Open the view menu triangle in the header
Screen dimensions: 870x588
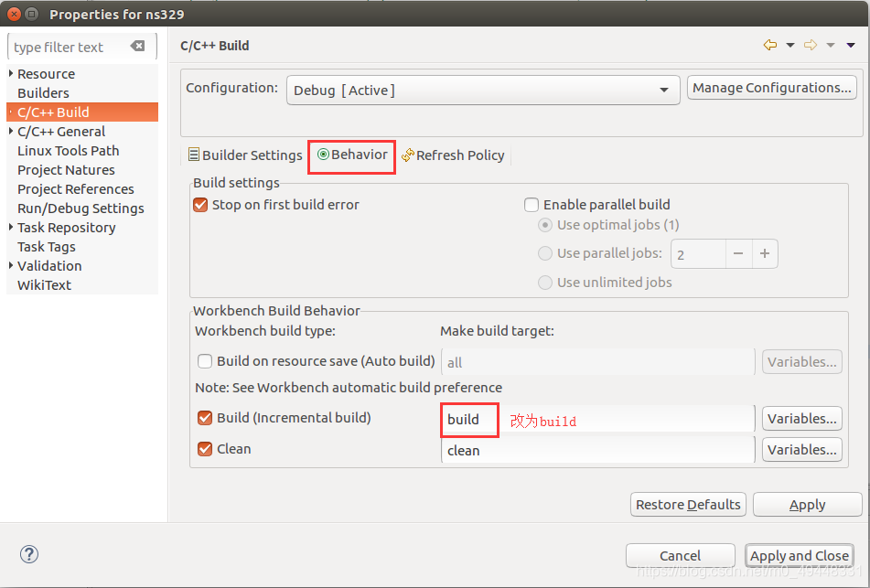[851, 46]
